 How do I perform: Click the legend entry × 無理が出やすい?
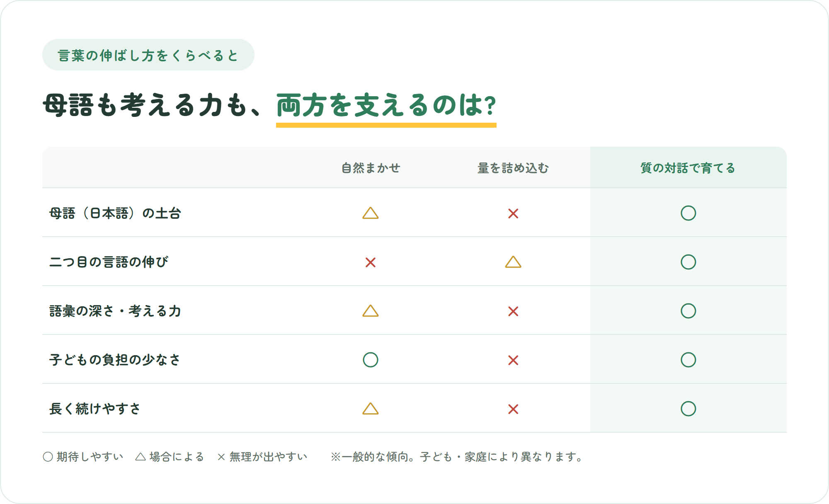(262, 457)
